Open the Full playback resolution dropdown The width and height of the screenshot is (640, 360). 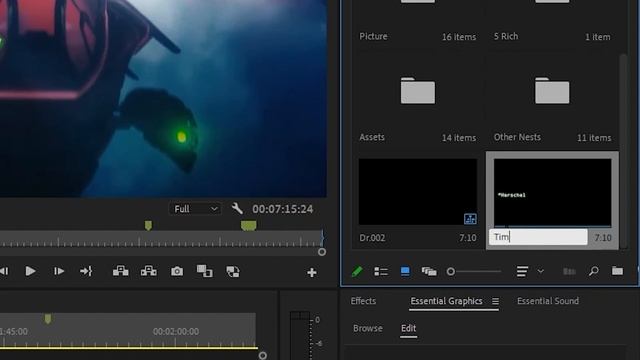(195, 209)
